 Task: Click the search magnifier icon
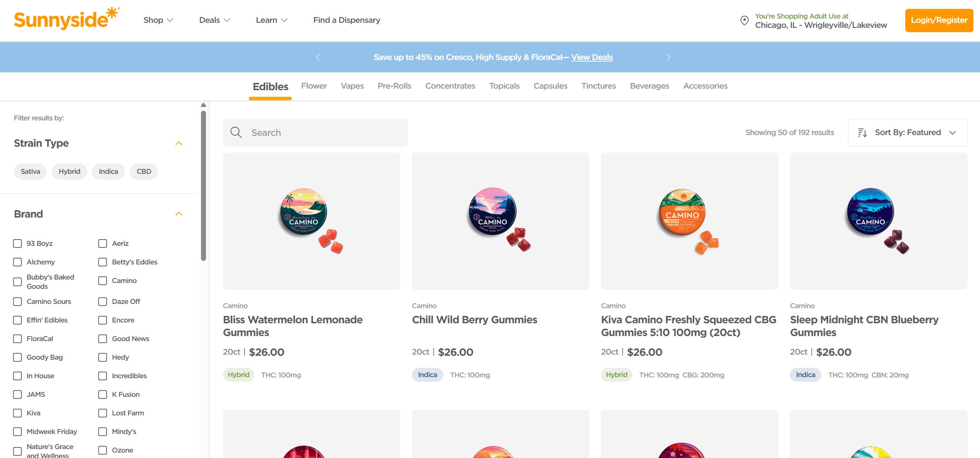coord(236,132)
